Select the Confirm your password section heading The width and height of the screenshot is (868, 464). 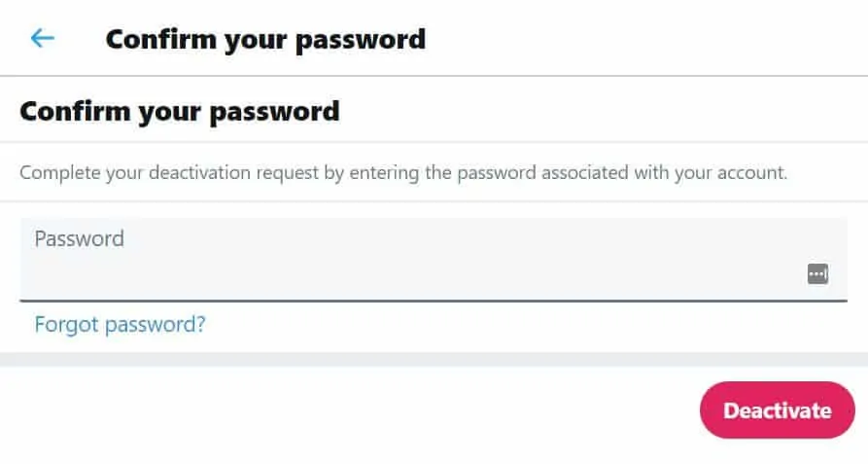[x=180, y=111]
